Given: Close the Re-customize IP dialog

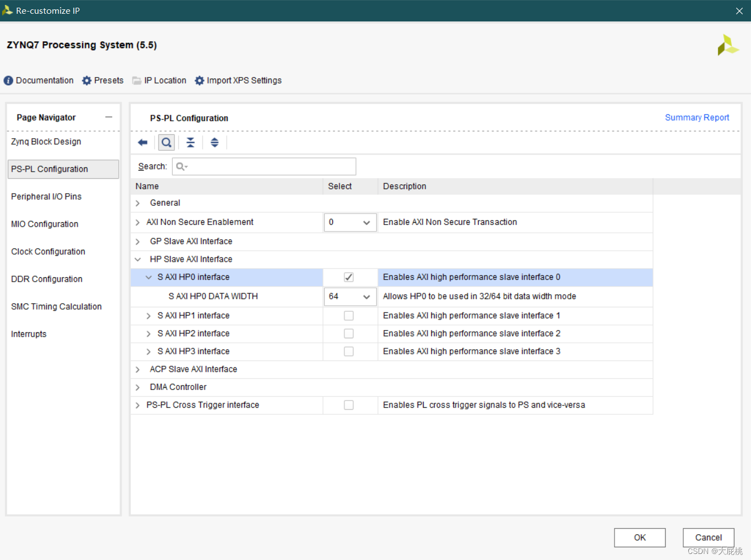Looking at the screenshot, I should (x=739, y=11).
